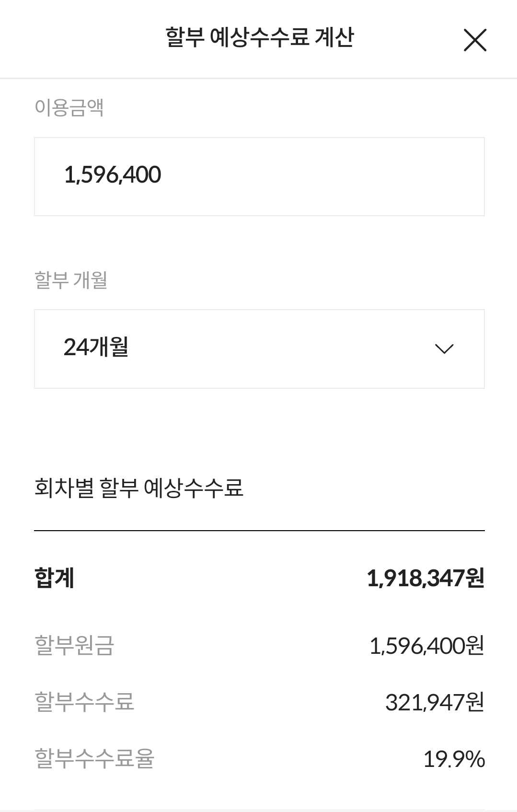The width and height of the screenshot is (517, 812).
Task: Click the 할부원금 value 1,596,400원
Action: (x=426, y=646)
